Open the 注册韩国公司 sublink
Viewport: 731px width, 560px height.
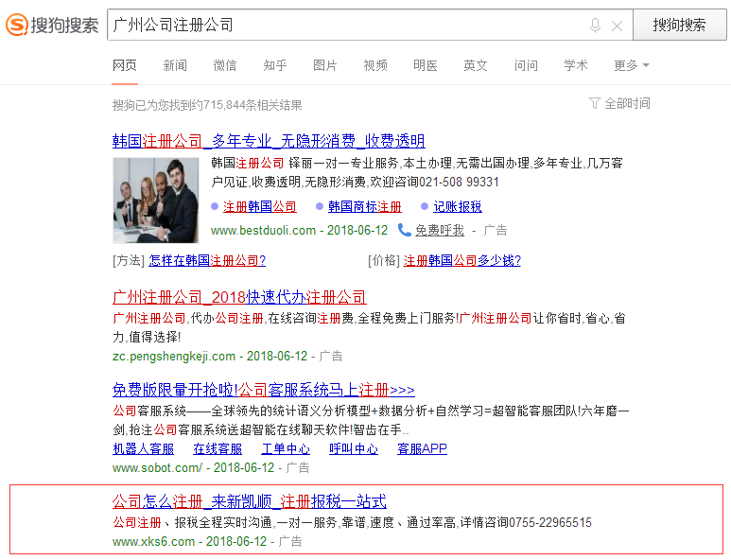pyautogui.click(x=260, y=206)
